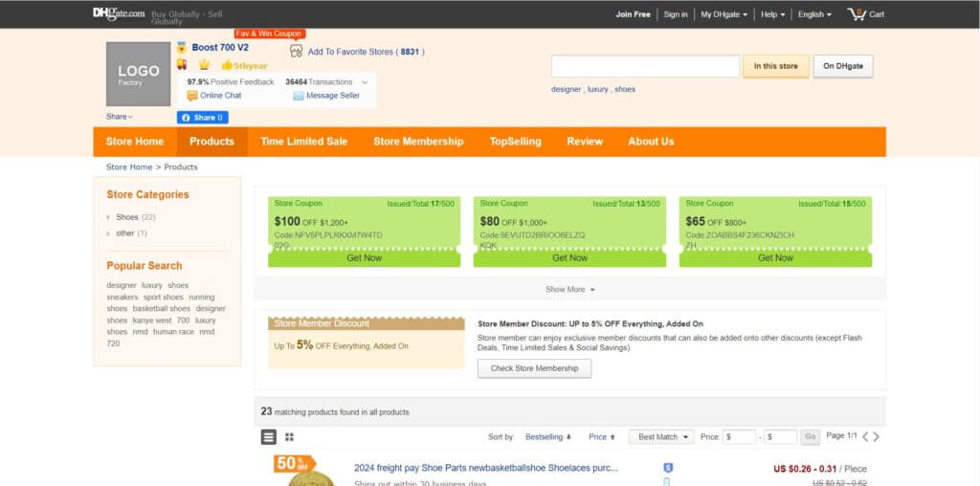Viewport: 980px width, 486px height.
Task: Search On DHgate button
Action: (843, 66)
